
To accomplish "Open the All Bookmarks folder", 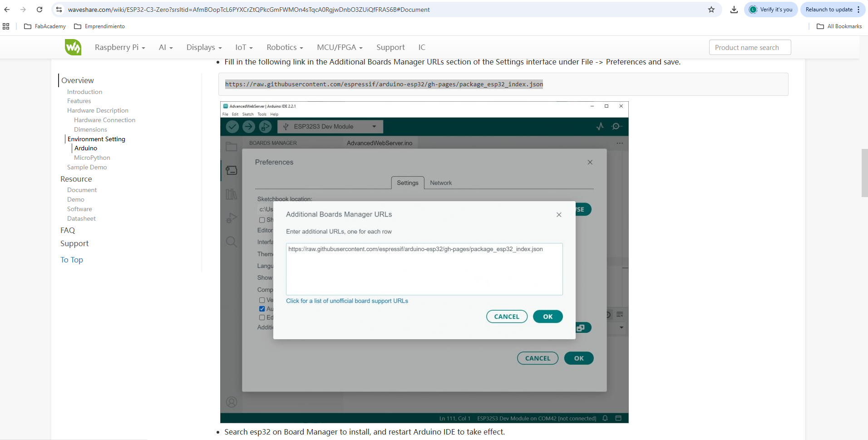I will (839, 26).
